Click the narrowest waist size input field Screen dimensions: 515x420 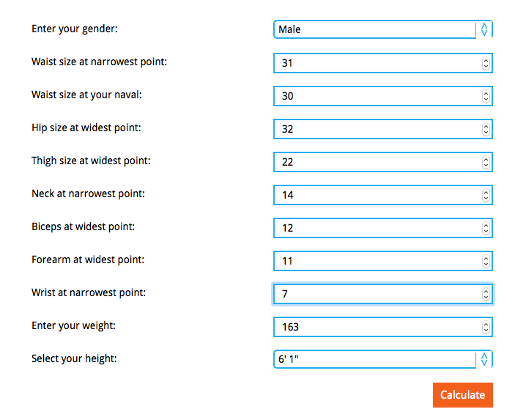click(377, 63)
